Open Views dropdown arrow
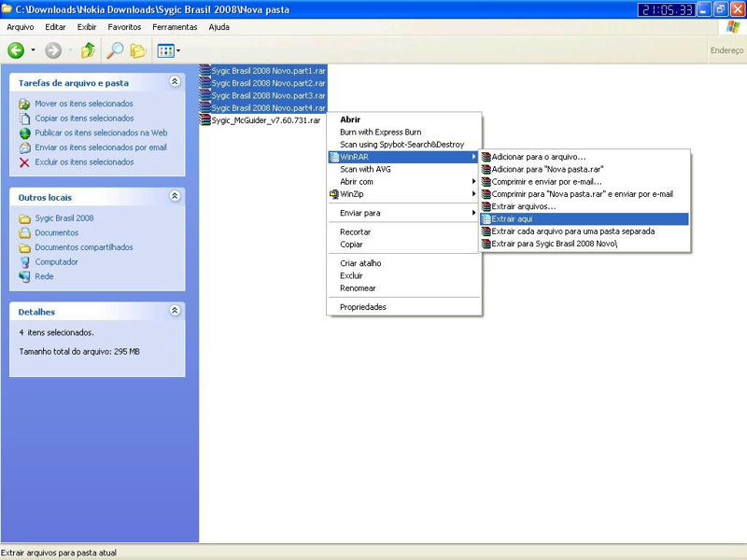Viewport: 747px width, 560px height. [178, 50]
